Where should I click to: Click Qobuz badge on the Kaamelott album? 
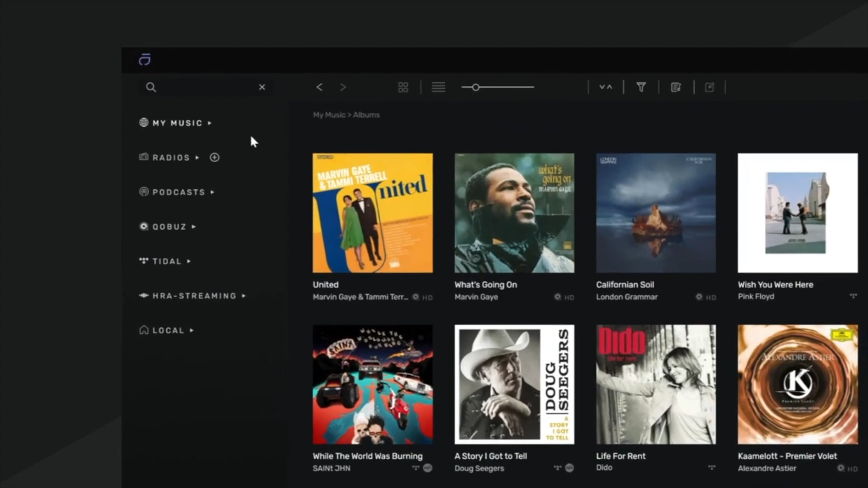coord(841,468)
